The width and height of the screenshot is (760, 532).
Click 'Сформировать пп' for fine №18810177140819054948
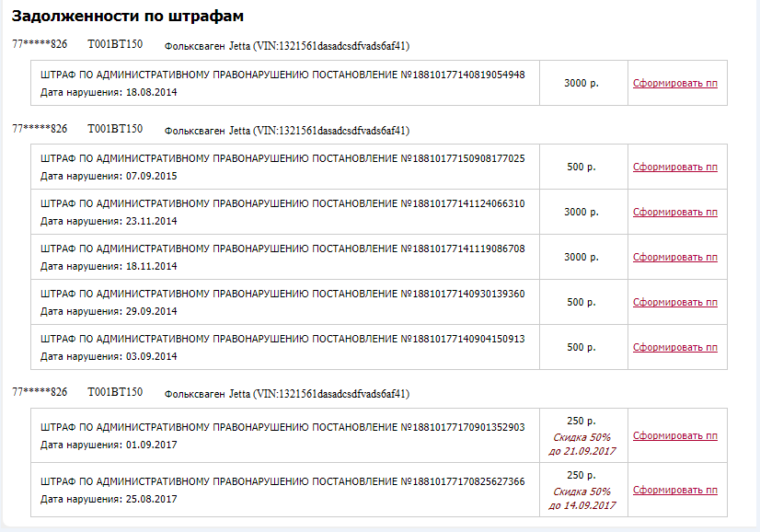click(x=674, y=83)
